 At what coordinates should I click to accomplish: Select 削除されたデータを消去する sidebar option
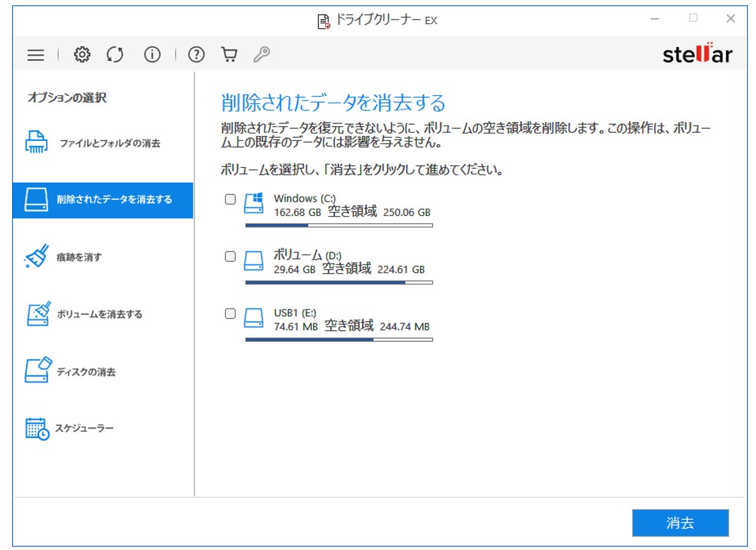pos(103,201)
